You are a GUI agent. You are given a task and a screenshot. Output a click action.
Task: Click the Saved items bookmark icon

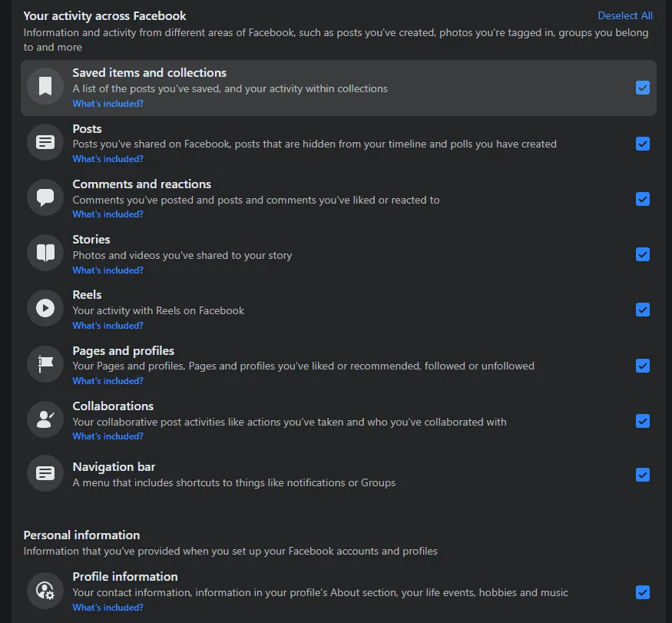(x=45, y=86)
